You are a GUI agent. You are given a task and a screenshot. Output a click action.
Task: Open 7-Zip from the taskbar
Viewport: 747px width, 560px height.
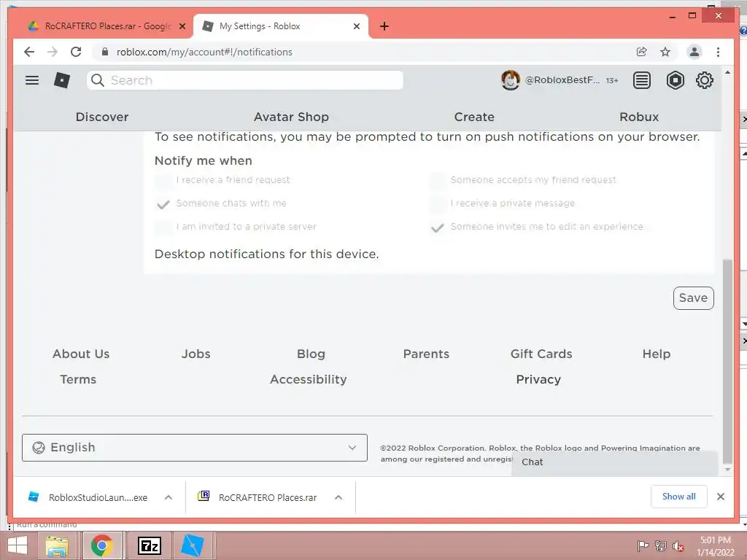tap(149, 545)
